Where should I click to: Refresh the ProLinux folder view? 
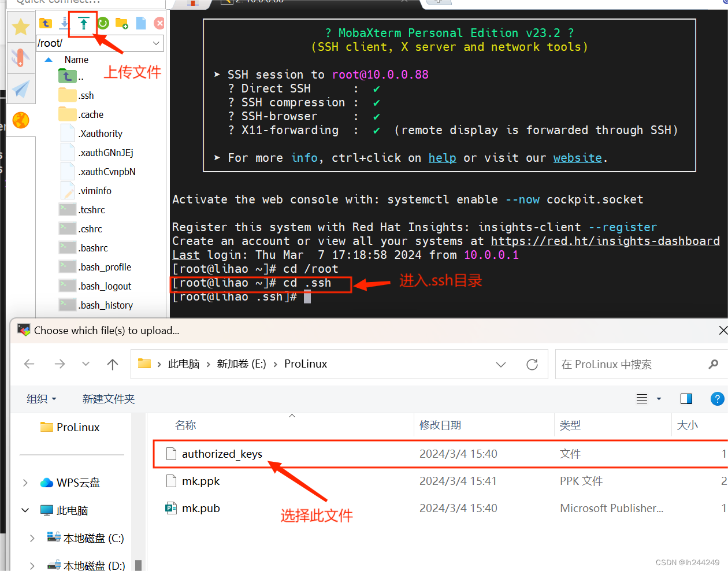pyautogui.click(x=532, y=365)
